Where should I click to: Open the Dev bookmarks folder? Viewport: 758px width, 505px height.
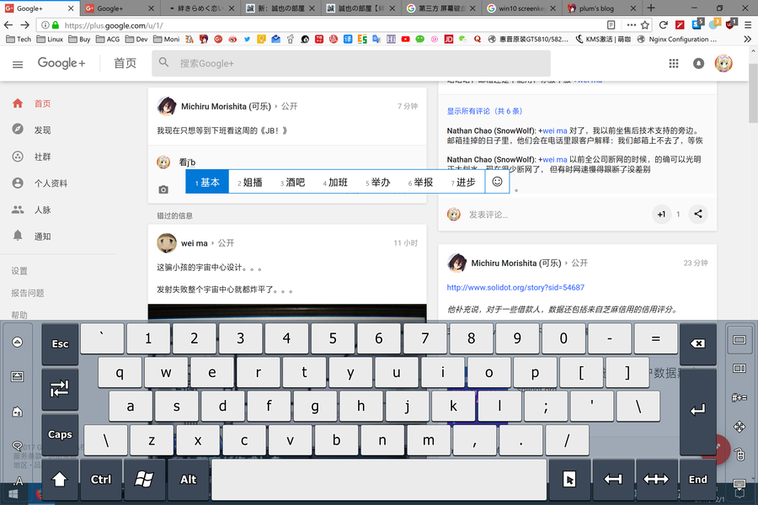pyautogui.click(x=136, y=39)
